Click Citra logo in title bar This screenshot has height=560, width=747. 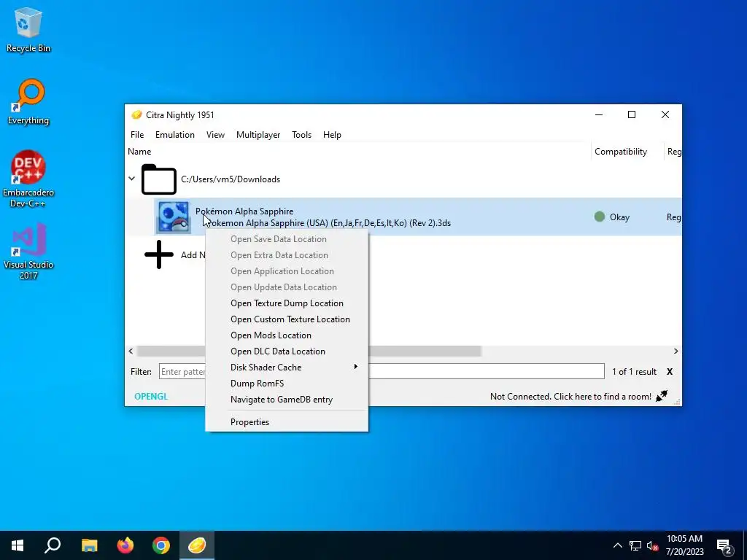click(136, 114)
